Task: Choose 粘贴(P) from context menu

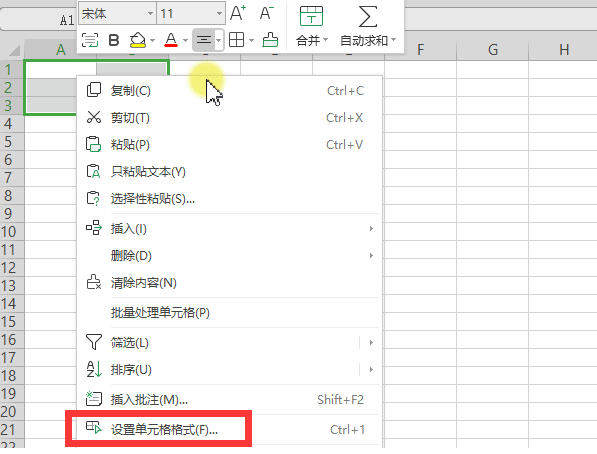Action: click(229, 145)
